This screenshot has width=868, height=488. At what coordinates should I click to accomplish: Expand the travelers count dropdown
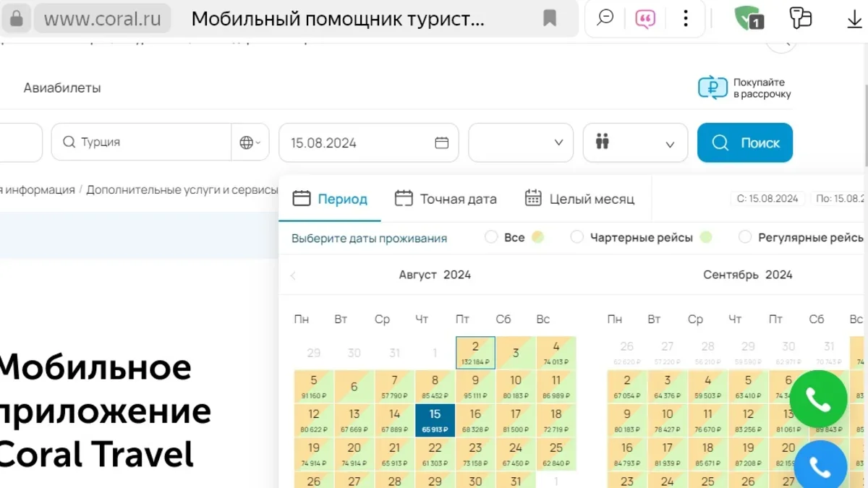coord(635,142)
